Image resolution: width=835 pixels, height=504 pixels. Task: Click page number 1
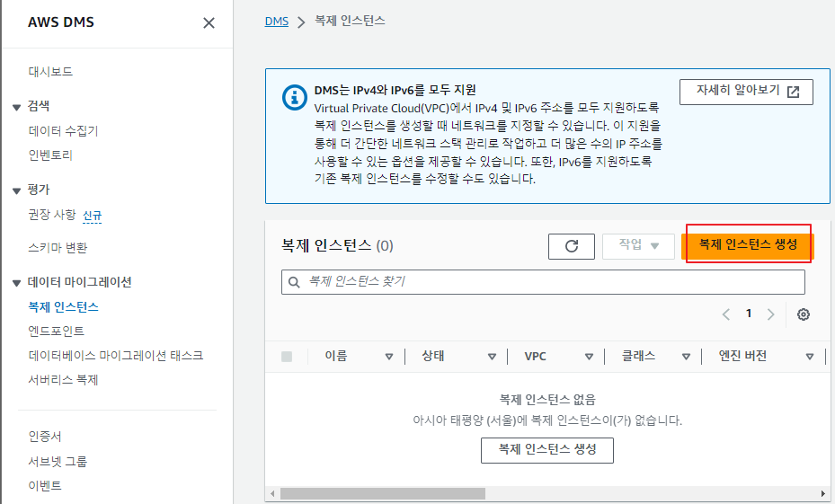[748, 314]
